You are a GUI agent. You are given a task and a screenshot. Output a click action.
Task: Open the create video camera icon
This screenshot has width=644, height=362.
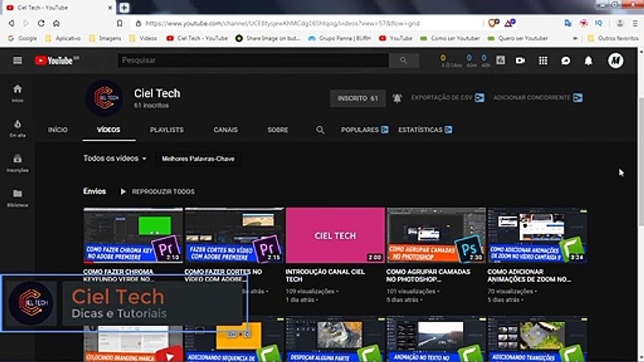520,60
